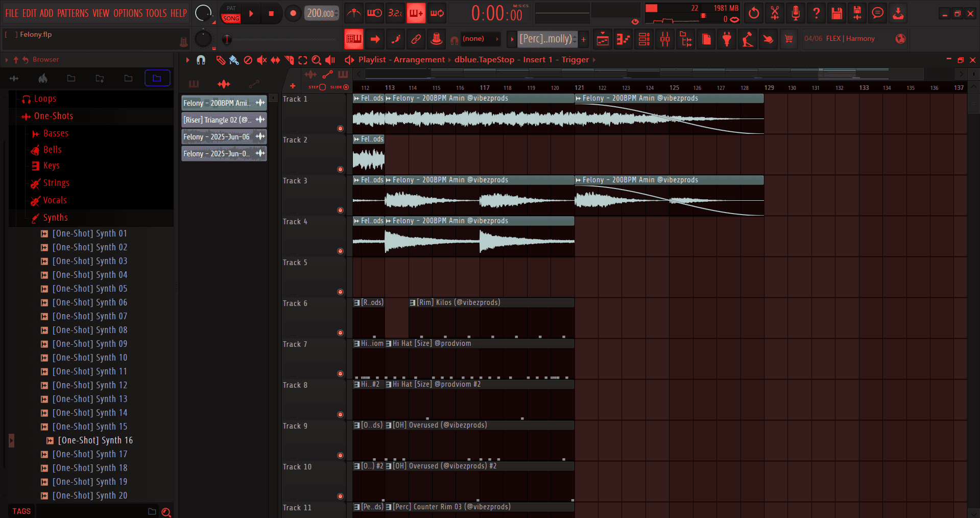This screenshot has width=980, height=518.
Task: Toggle loop recording
Action: [x=437, y=13]
